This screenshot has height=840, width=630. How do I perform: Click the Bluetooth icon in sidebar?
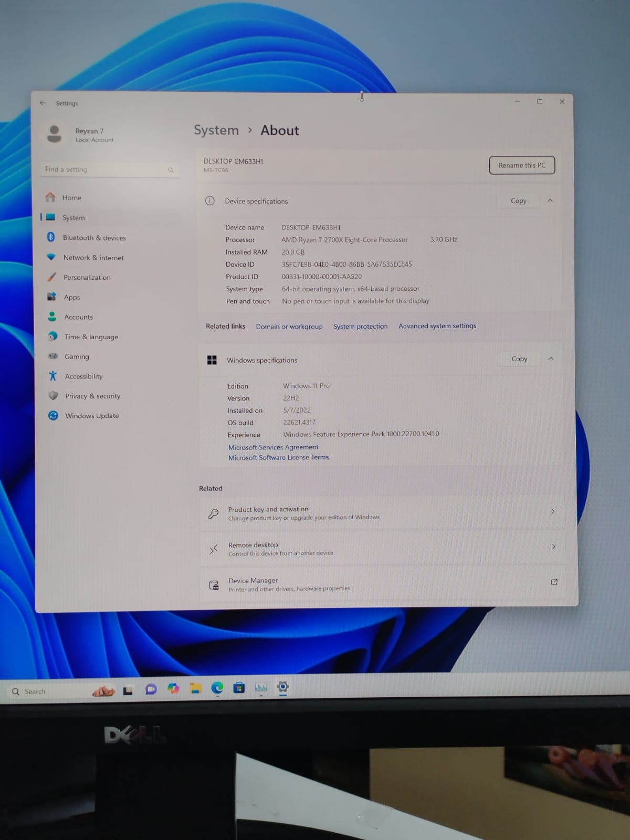(51, 237)
